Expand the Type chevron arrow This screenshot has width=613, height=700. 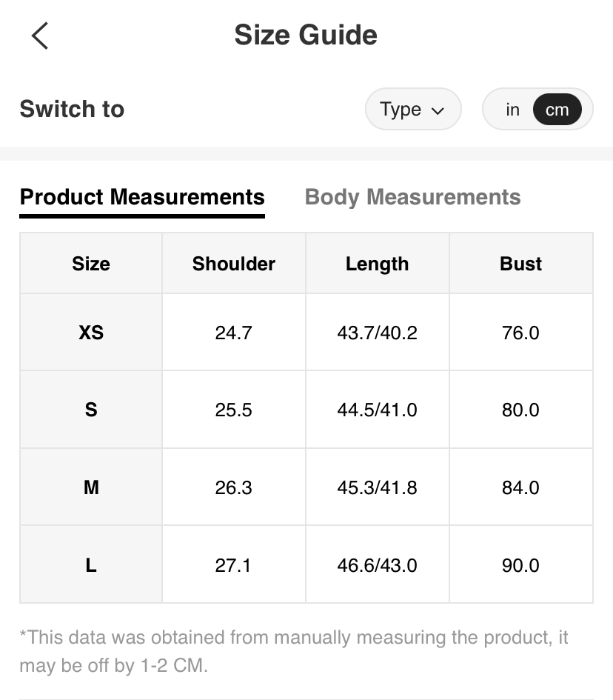click(438, 111)
